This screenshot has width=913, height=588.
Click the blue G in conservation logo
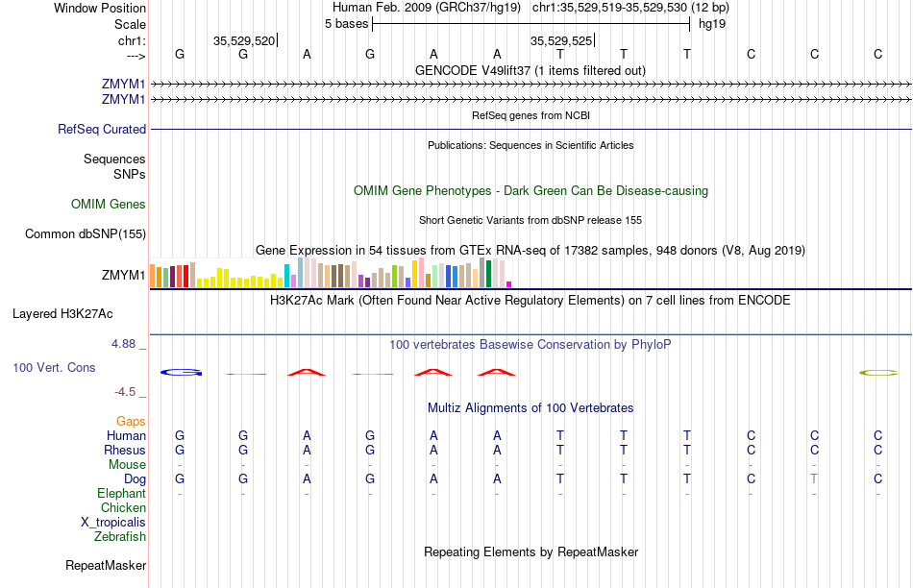(181, 372)
